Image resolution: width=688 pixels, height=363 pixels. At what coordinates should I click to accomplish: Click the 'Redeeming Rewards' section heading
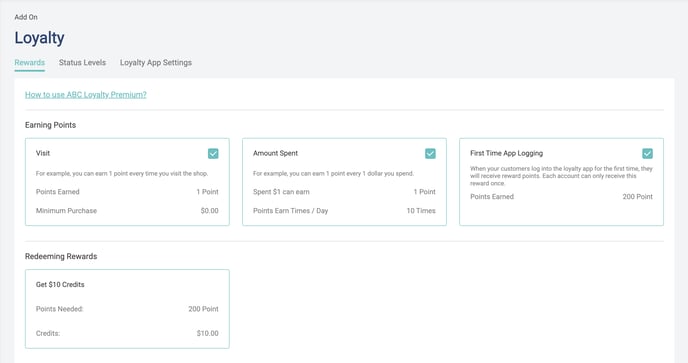click(61, 256)
